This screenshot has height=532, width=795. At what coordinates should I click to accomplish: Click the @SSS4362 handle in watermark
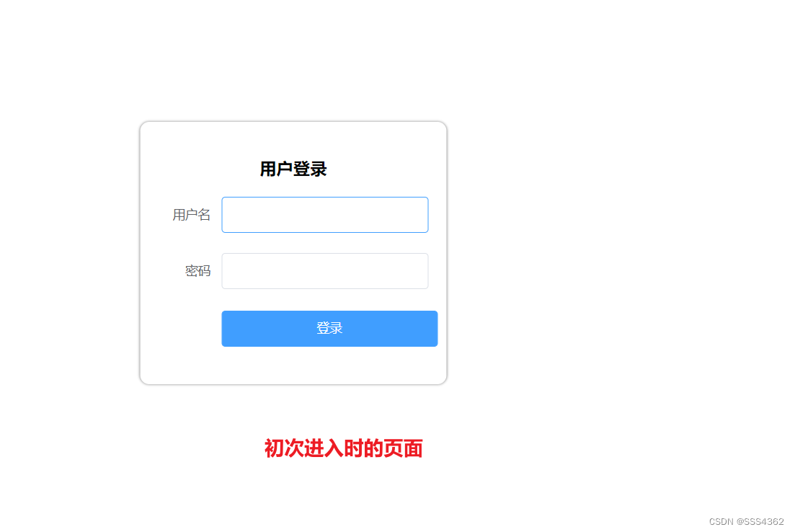760,521
